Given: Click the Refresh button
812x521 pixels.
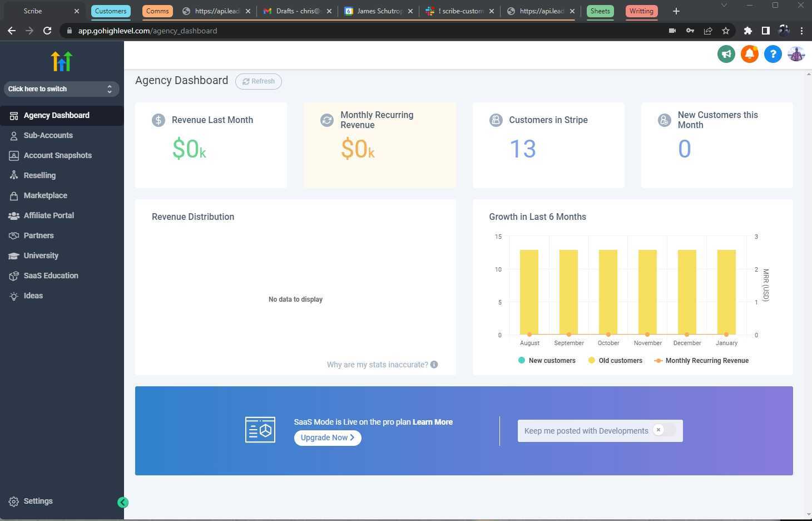Looking at the screenshot, I should tap(259, 81).
